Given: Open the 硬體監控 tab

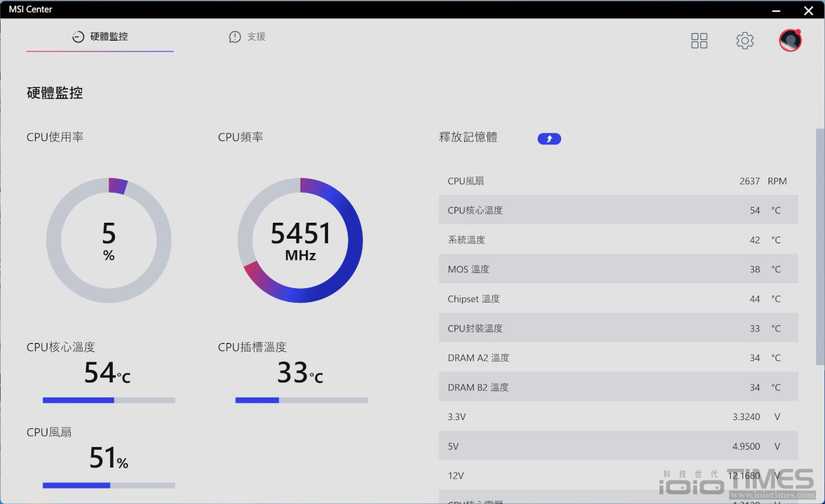Looking at the screenshot, I should pos(100,37).
